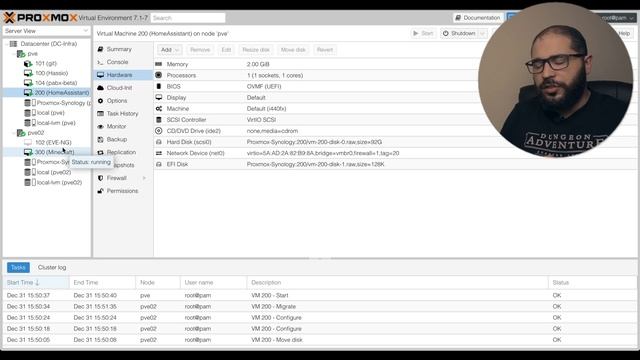Click the Processors row icon
Screen dimensions: 640x360
[159, 75]
